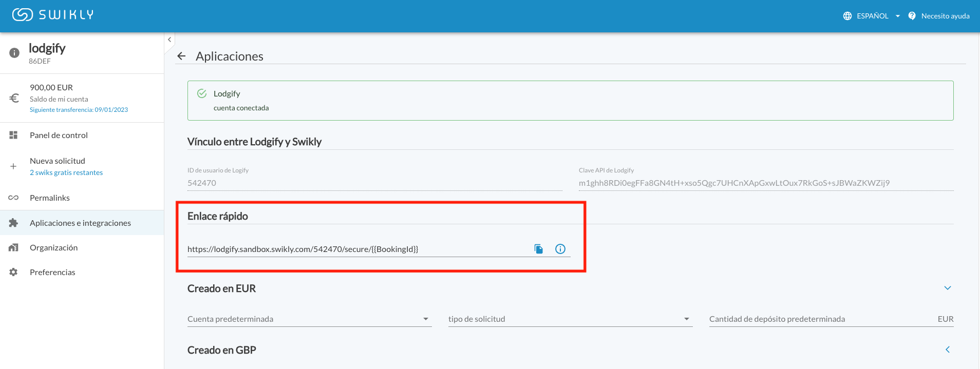This screenshot has height=369, width=980.
Task: Copy the quick link URL icon
Action: (x=538, y=249)
